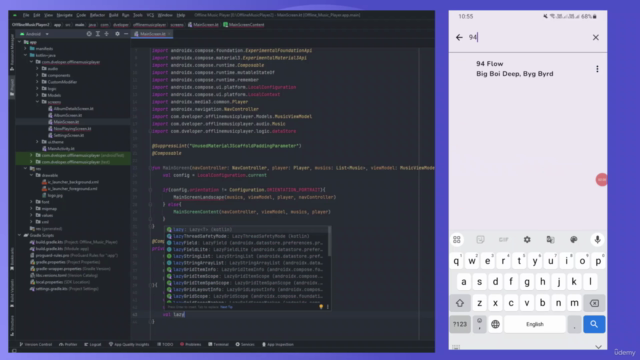Viewport: 640px width, 360px height.
Task: Expand the audio package
Action: 37,69
